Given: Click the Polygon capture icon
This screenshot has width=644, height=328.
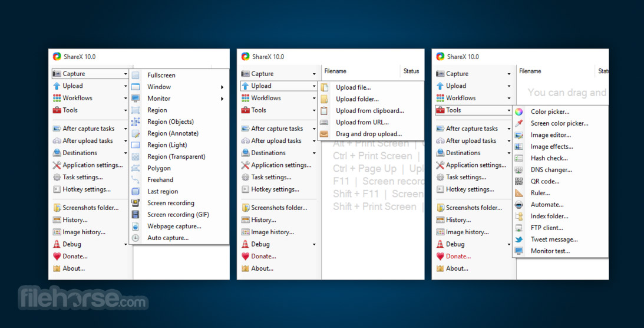Looking at the screenshot, I should pos(136,168).
